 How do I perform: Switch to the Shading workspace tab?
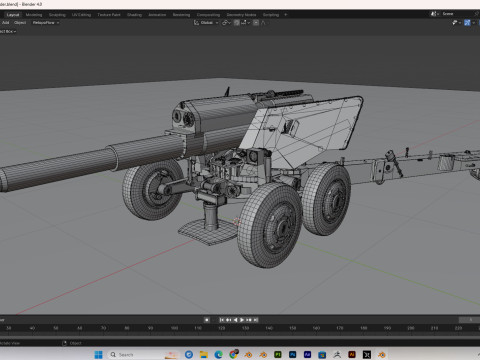[134, 15]
